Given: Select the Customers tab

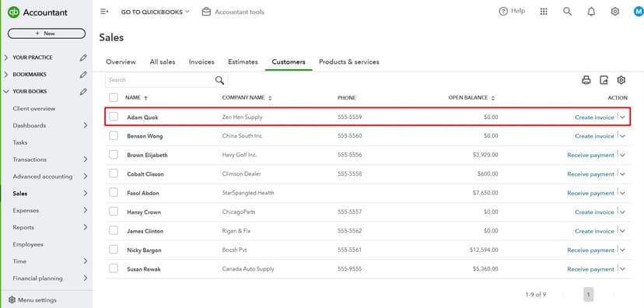Looking at the screenshot, I should pos(289,62).
